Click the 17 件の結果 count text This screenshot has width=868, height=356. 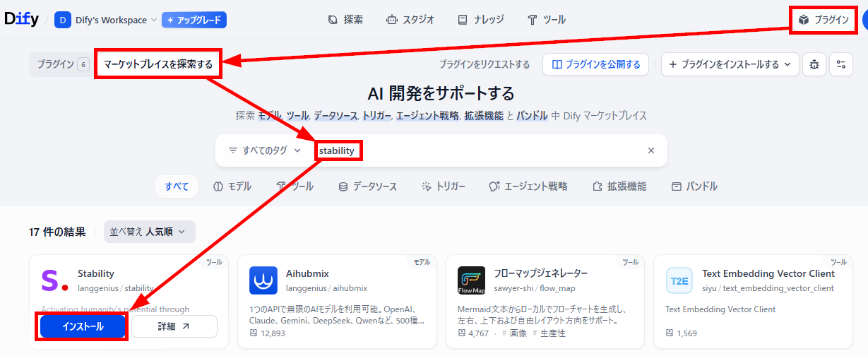click(57, 232)
